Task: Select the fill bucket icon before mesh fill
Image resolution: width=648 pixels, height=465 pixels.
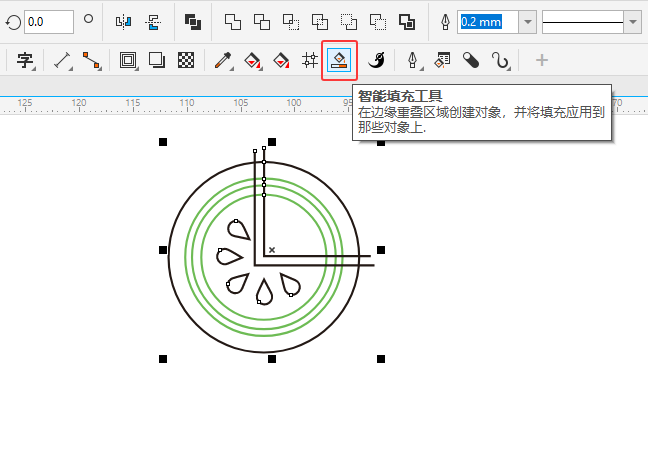Action: pos(281,60)
